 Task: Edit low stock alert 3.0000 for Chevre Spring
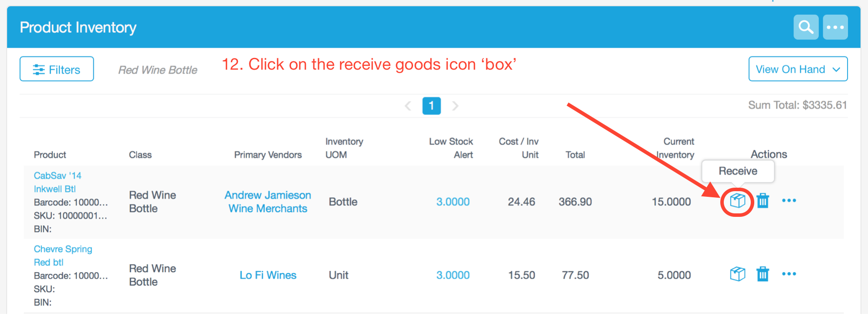(453, 275)
